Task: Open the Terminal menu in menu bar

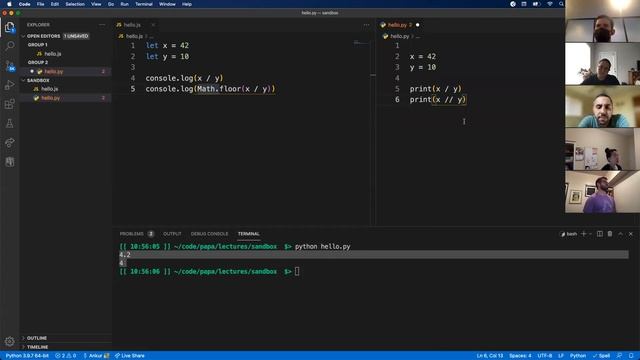Action: pos(144,4)
